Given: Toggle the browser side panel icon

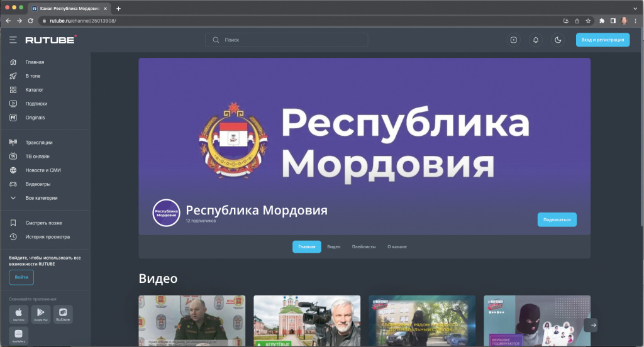Looking at the screenshot, I should coord(613,21).
